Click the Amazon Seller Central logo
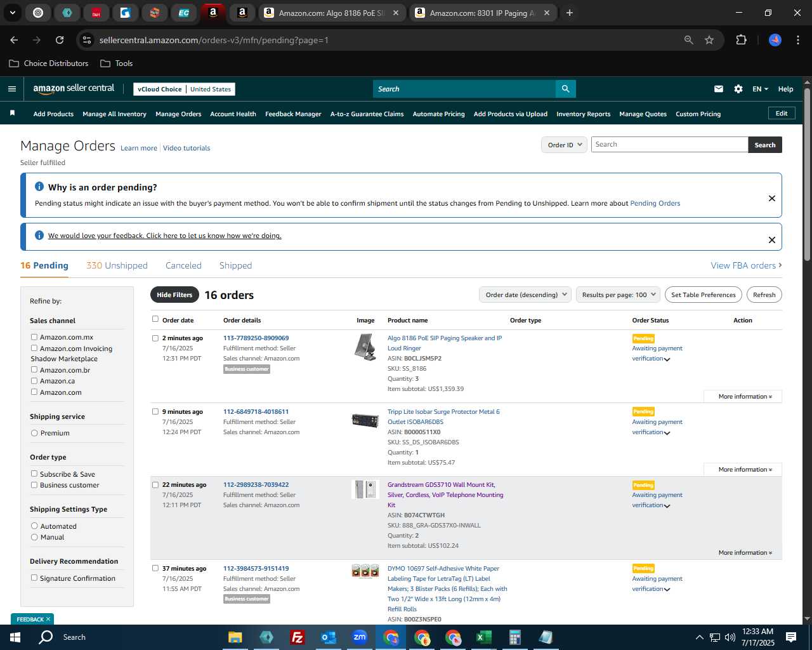Image resolution: width=812 pixels, height=650 pixels. point(74,89)
